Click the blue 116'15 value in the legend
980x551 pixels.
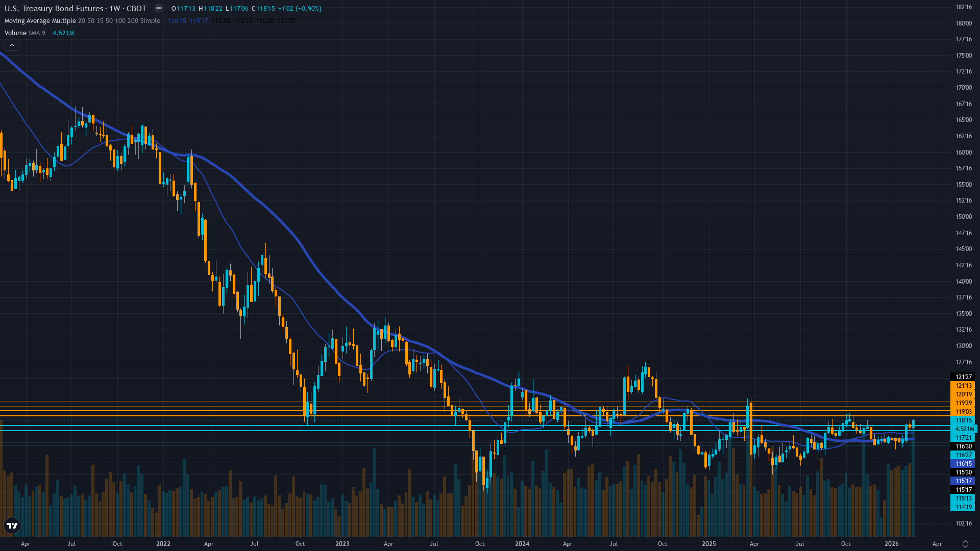(x=177, y=21)
